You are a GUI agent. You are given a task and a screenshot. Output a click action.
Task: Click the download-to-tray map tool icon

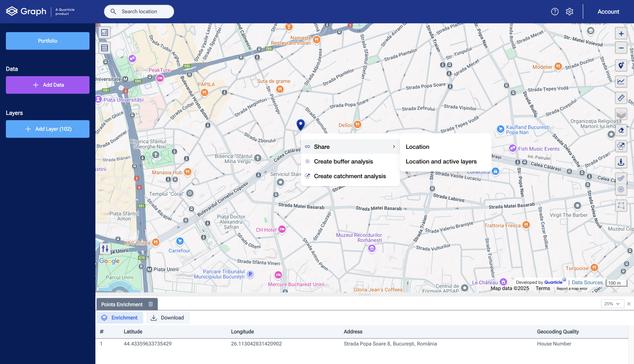tap(621, 162)
